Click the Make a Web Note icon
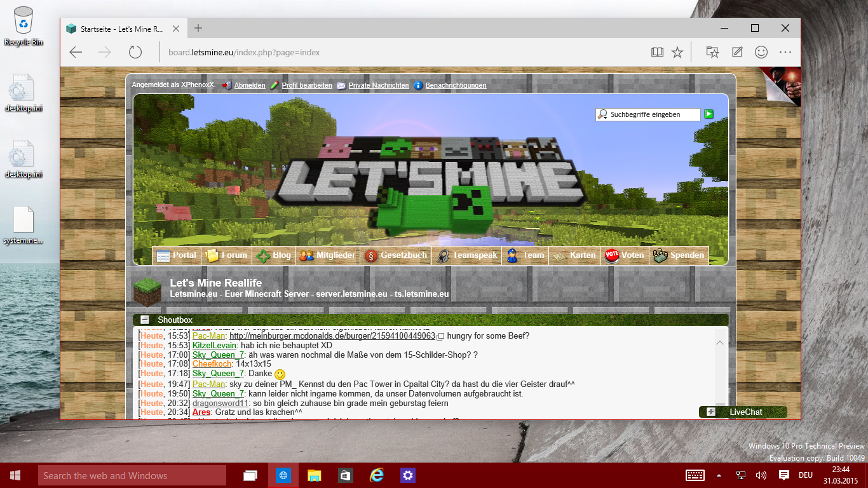Viewport: 868px width, 488px height. click(737, 52)
